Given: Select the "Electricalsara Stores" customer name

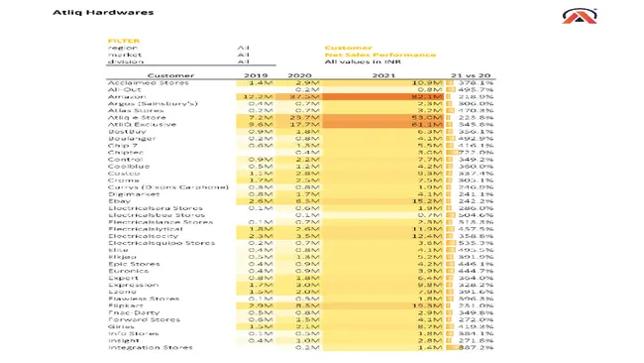Looking at the screenshot, I should tap(156, 208).
